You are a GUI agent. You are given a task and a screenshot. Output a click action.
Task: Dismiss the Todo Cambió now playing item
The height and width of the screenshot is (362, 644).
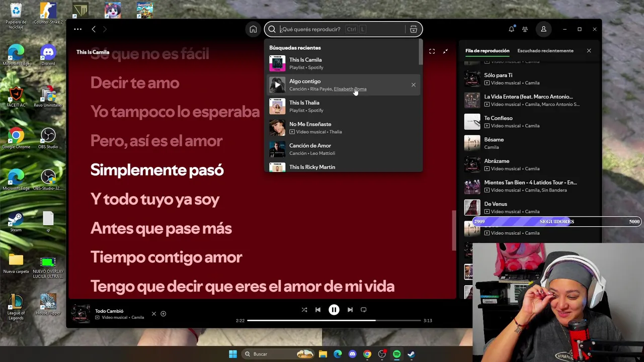[x=154, y=314]
